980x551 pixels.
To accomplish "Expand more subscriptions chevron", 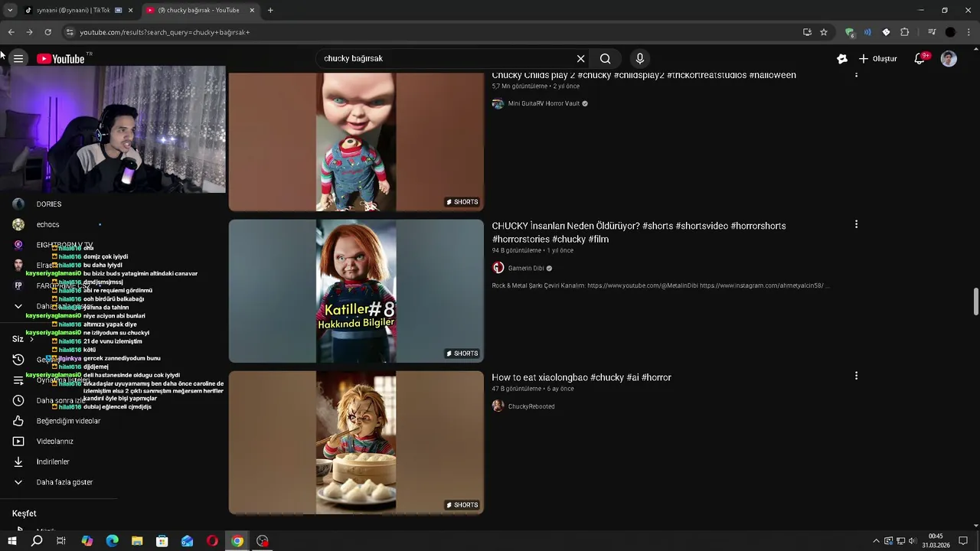I will (18, 306).
